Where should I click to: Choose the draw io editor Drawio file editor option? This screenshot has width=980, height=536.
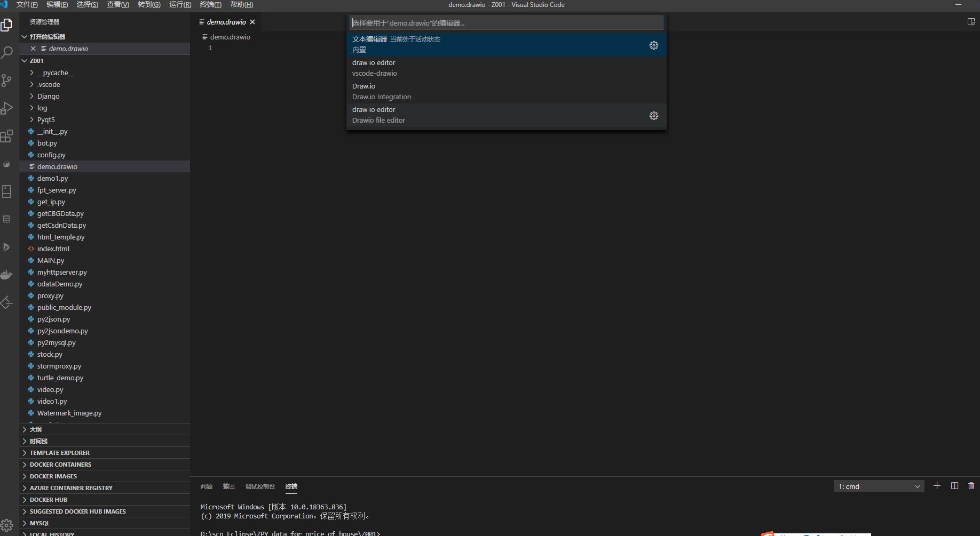tap(507, 115)
